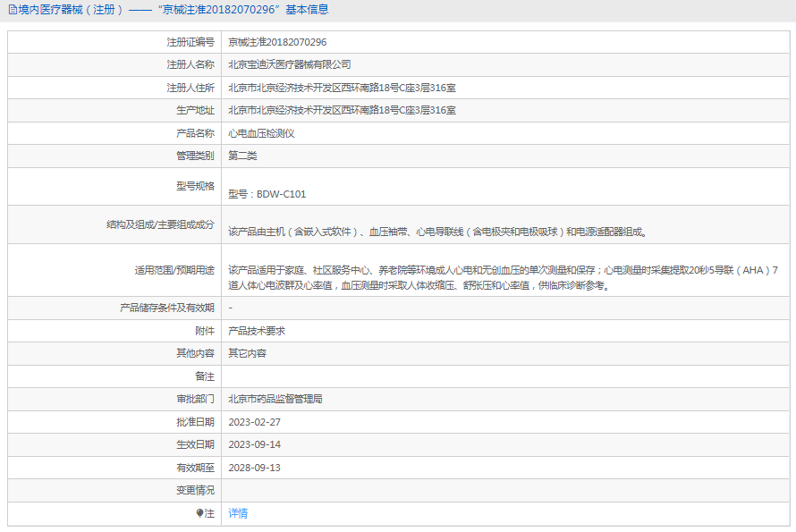Click the 附件 label

click(205, 331)
